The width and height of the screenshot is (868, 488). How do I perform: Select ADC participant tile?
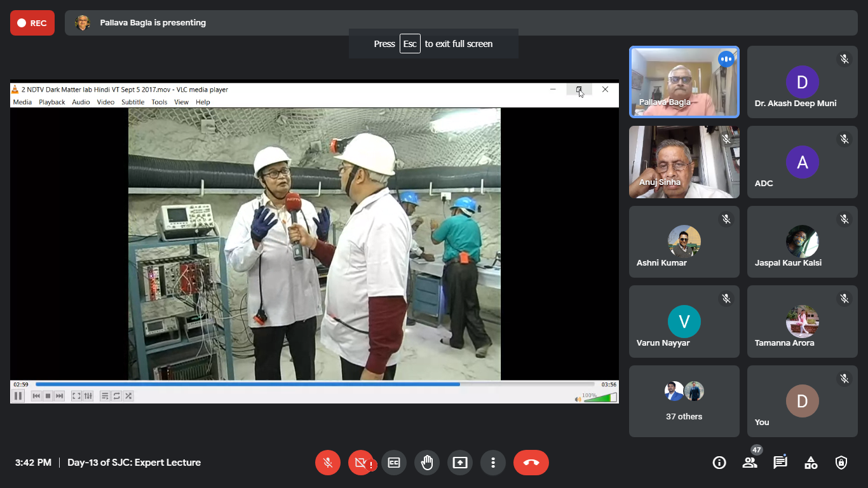(x=803, y=162)
